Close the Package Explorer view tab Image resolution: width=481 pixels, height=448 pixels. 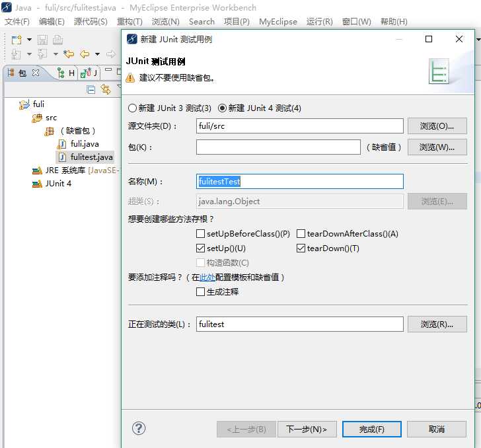click(36, 73)
